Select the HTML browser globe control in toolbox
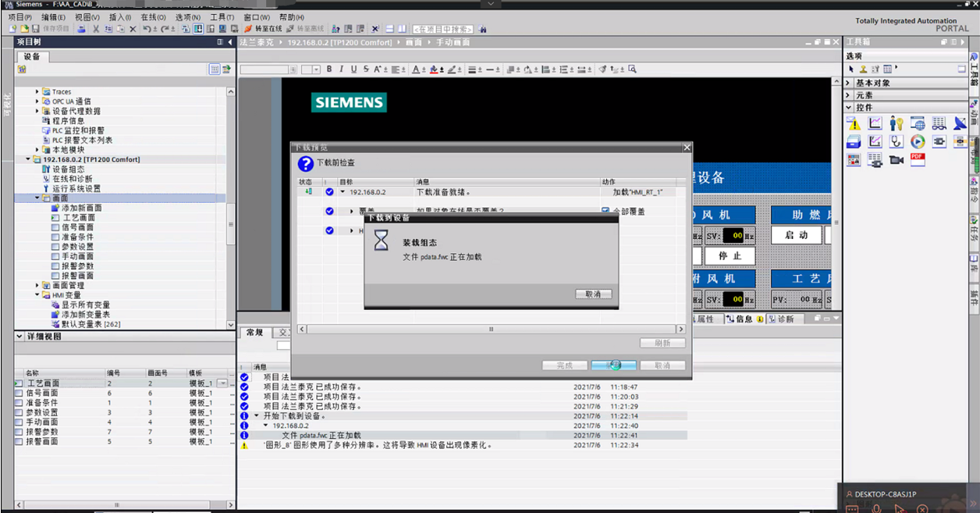The width and height of the screenshot is (980, 513). (x=918, y=123)
